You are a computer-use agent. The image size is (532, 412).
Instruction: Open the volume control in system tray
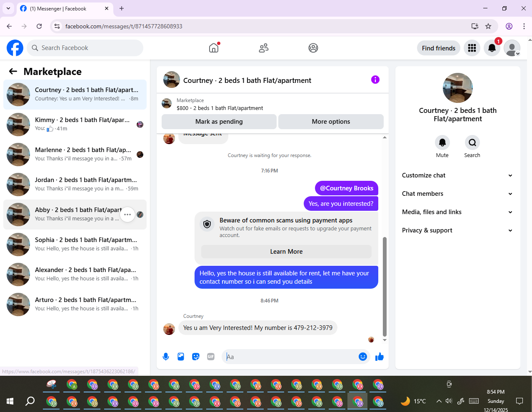click(x=449, y=401)
